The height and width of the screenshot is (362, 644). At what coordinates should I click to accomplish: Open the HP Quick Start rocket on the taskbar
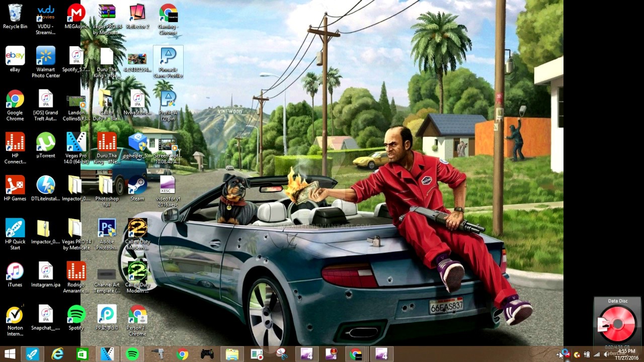tap(33, 354)
